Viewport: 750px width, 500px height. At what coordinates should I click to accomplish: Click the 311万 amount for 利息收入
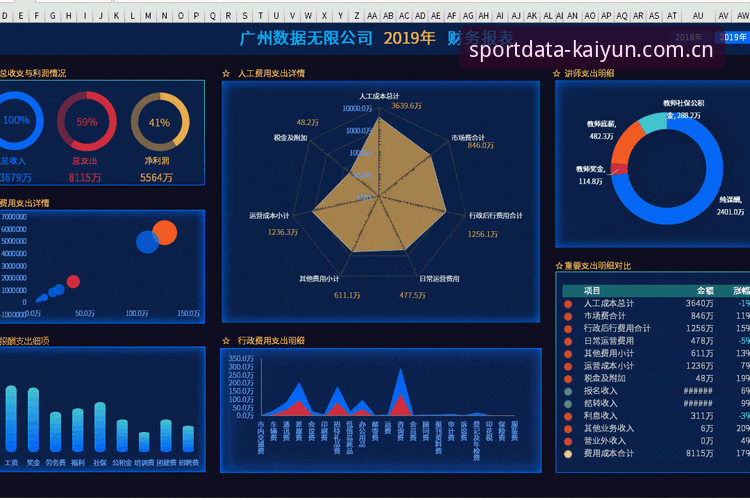pos(702,416)
